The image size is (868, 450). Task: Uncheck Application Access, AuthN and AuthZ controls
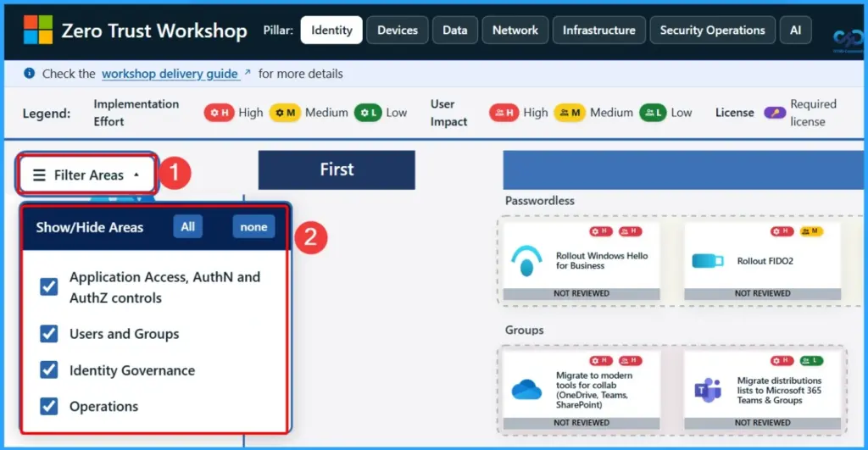pyautogui.click(x=49, y=287)
